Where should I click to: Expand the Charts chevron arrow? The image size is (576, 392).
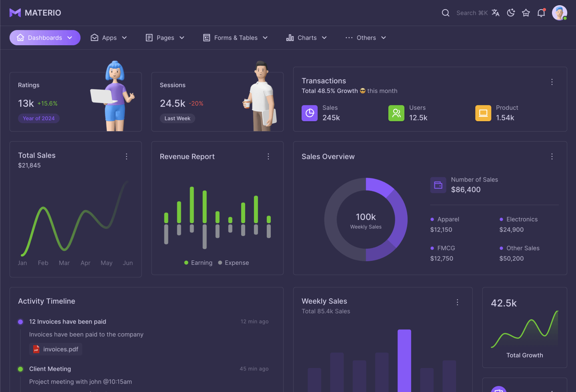point(324,38)
